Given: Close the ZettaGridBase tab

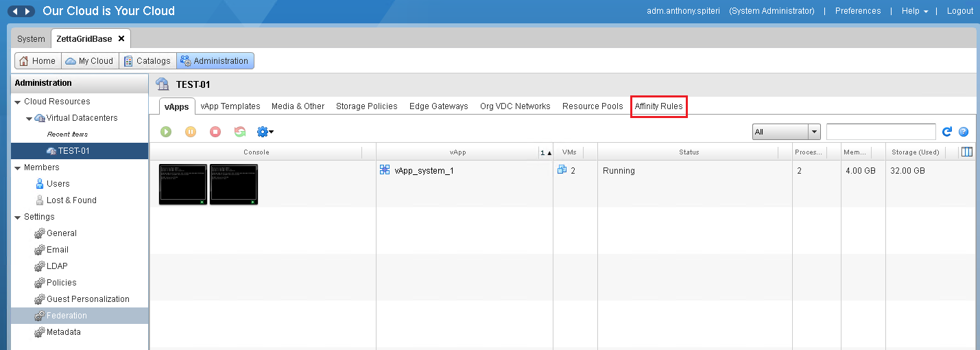Looking at the screenshot, I should pyautogui.click(x=121, y=39).
